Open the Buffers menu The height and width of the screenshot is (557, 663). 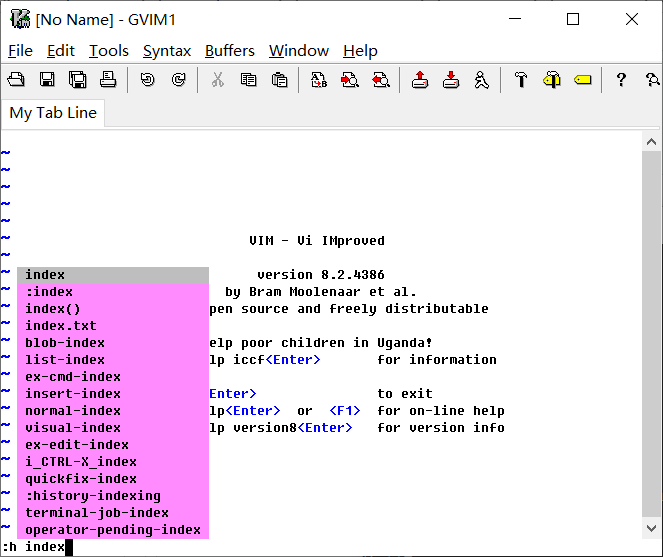tap(230, 51)
